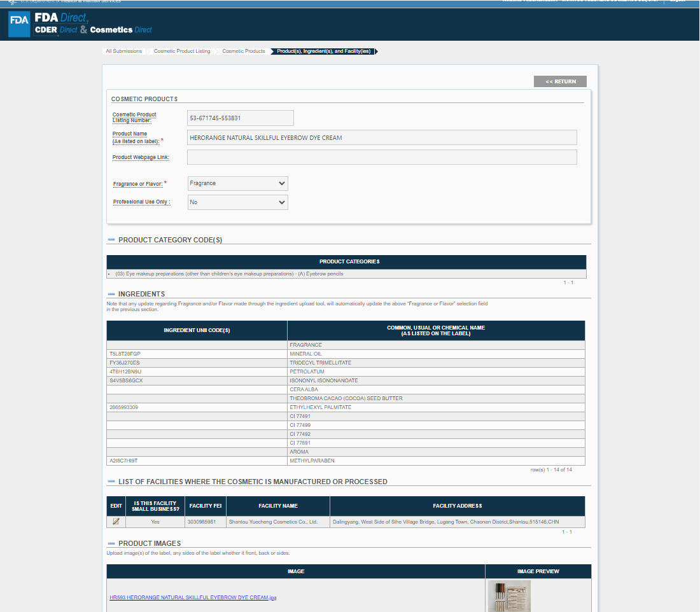Go to All Submissions breadcrumb
700x612 pixels.
tap(123, 51)
